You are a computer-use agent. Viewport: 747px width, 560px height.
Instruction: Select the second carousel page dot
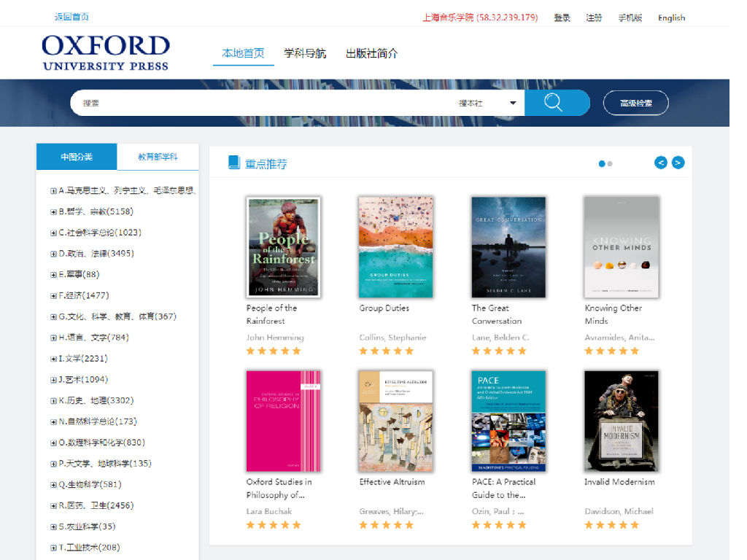pyautogui.click(x=611, y=164)
